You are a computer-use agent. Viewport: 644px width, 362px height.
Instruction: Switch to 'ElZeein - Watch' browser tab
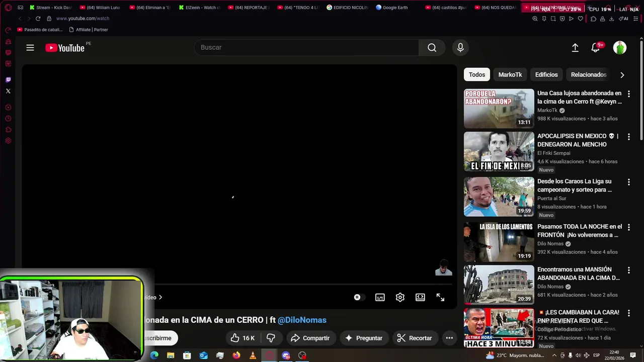tap(199, 8)
